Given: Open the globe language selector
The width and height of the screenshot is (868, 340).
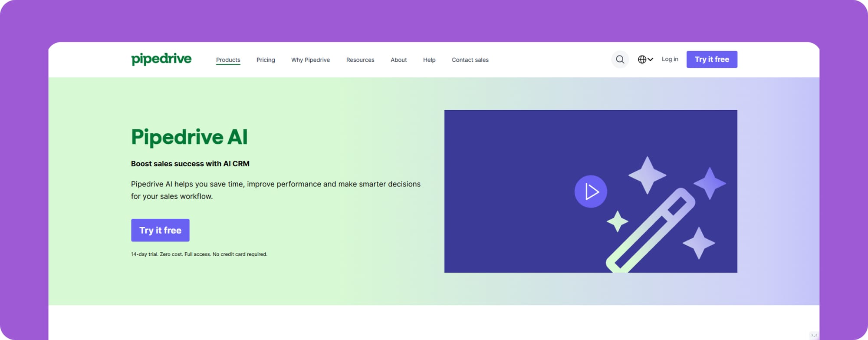Looking at the screenshot, I should pyautogui.click(x=645, y=59).
